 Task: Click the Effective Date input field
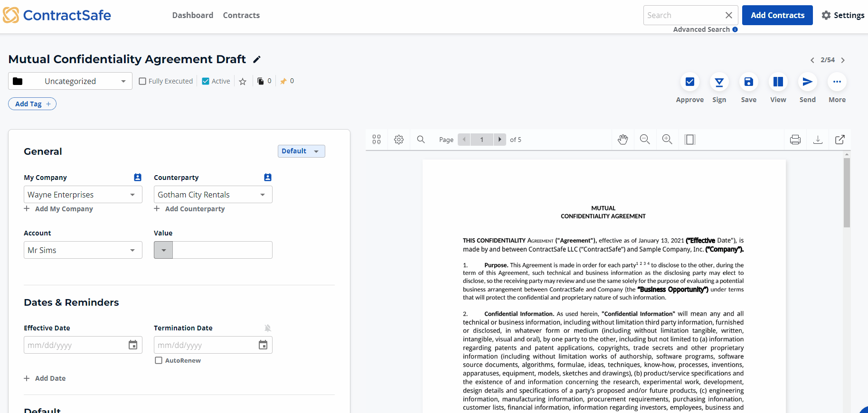coord(75,345)
